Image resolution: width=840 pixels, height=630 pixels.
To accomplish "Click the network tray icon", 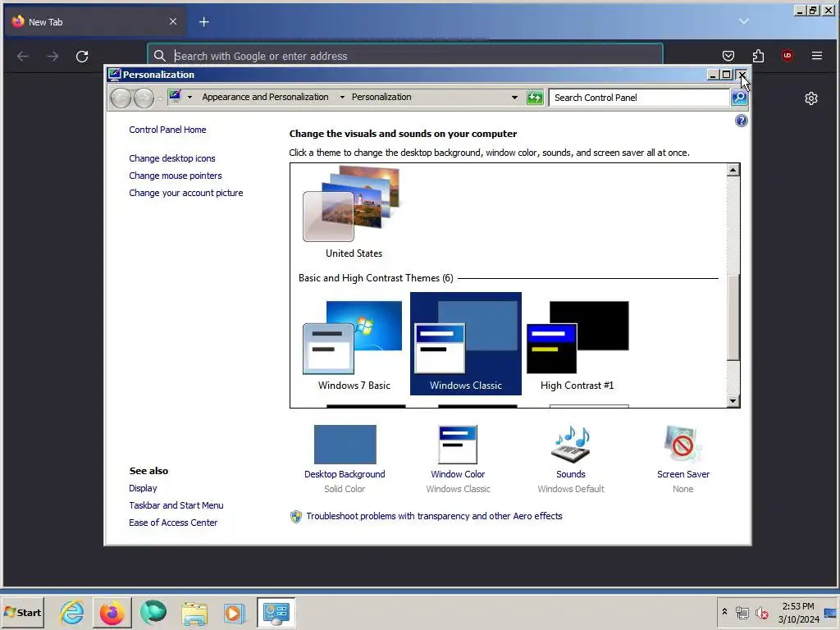I will pyautogui.click(x=742, y=613).
